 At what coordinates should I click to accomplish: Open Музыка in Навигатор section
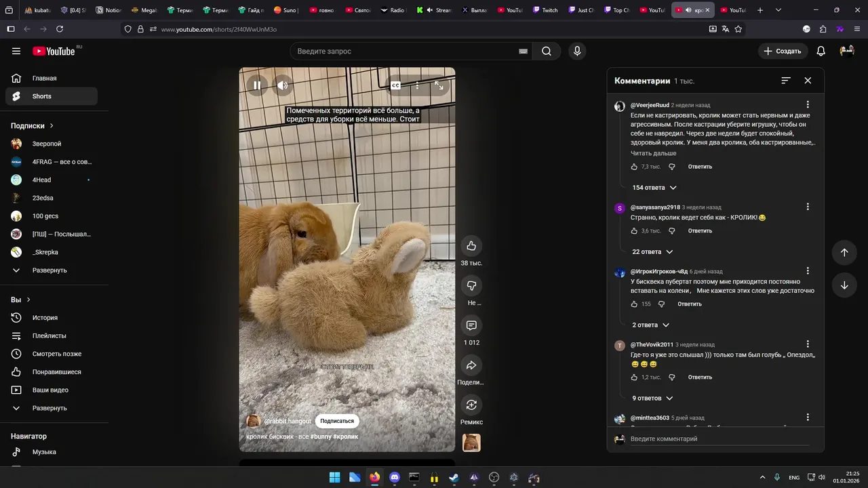pos(52,452)
